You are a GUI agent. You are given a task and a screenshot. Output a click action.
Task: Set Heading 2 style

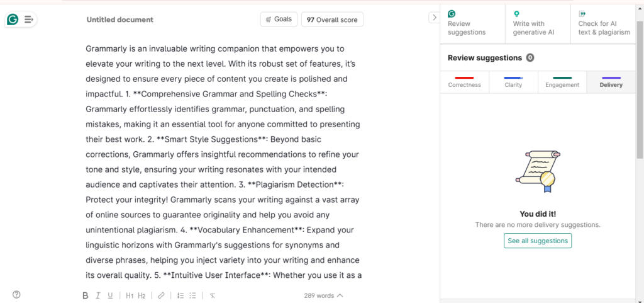click(x=142, y=295)
